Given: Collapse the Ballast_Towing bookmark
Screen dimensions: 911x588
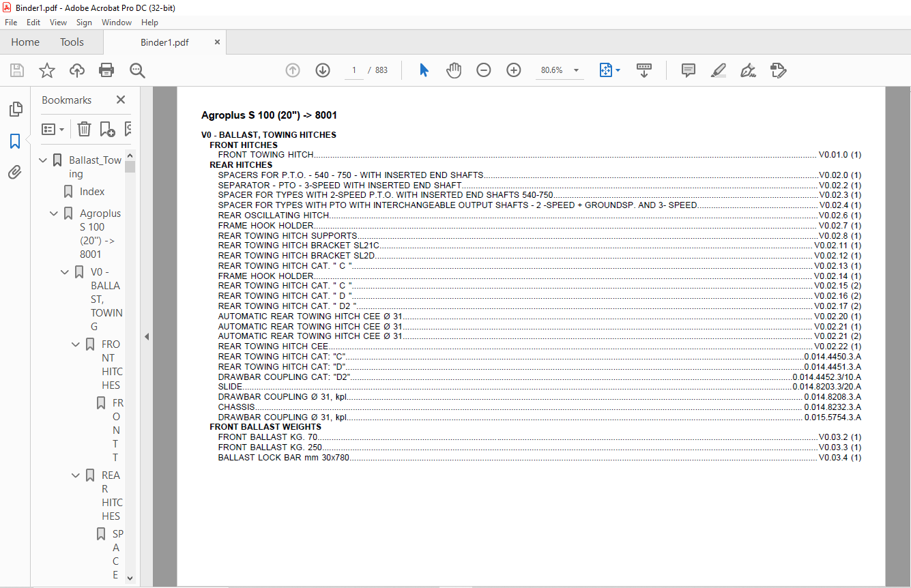Looking at the screenshot, I should point(43,160).
